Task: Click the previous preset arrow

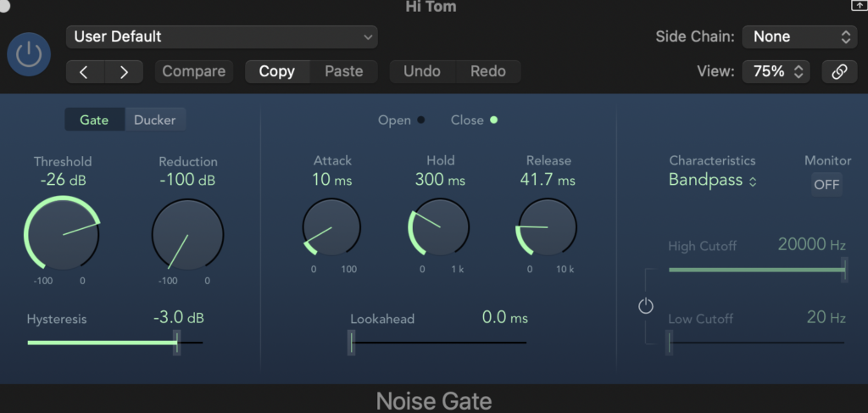Action: coord(84,72)
